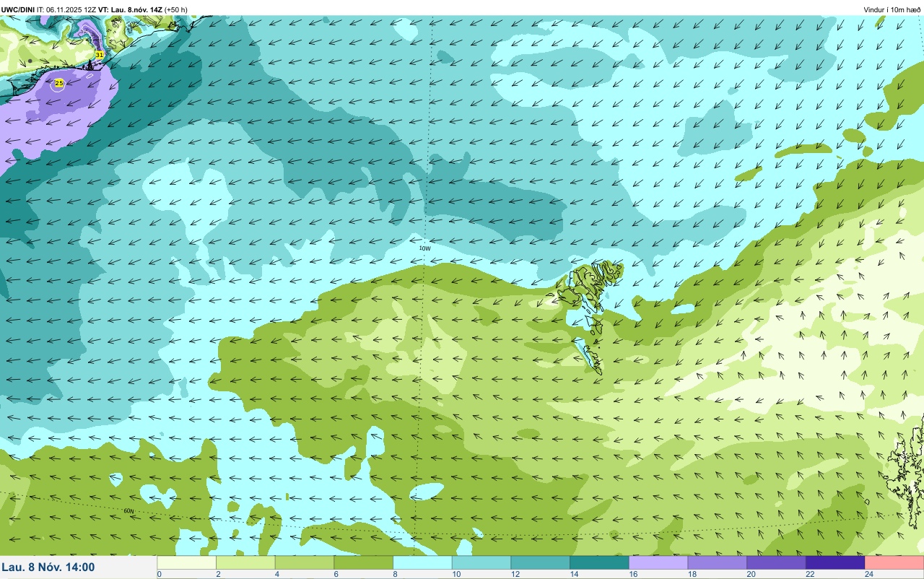This screenshot has height=579, width=924.
Task: Click the legend value '0'
Action: [159, 574]
